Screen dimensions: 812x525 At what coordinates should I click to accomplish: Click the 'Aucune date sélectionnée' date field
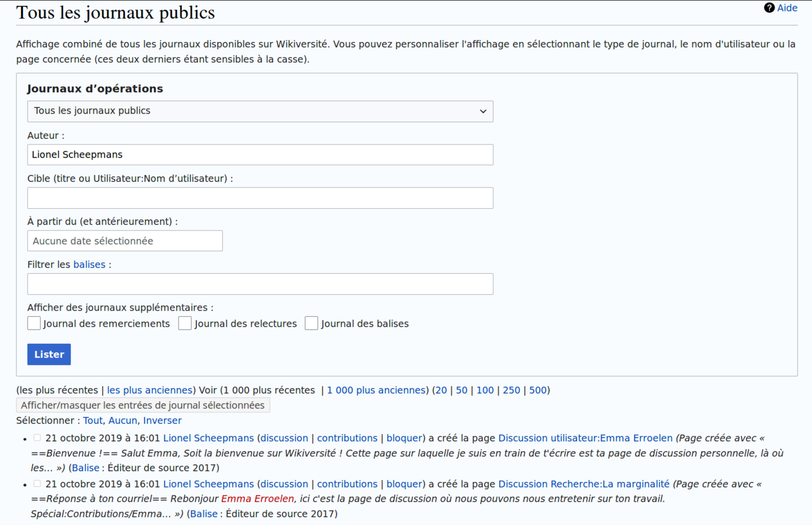click(125, 241)
